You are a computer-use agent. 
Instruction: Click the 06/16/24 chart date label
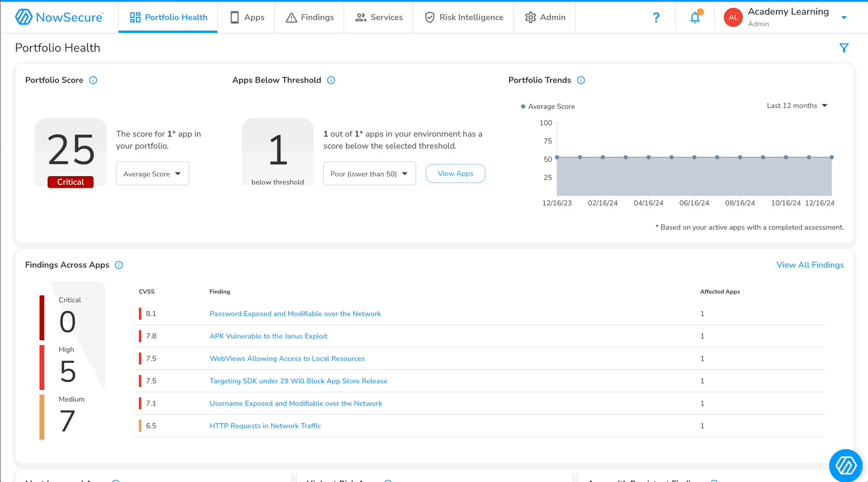point(694,203)
